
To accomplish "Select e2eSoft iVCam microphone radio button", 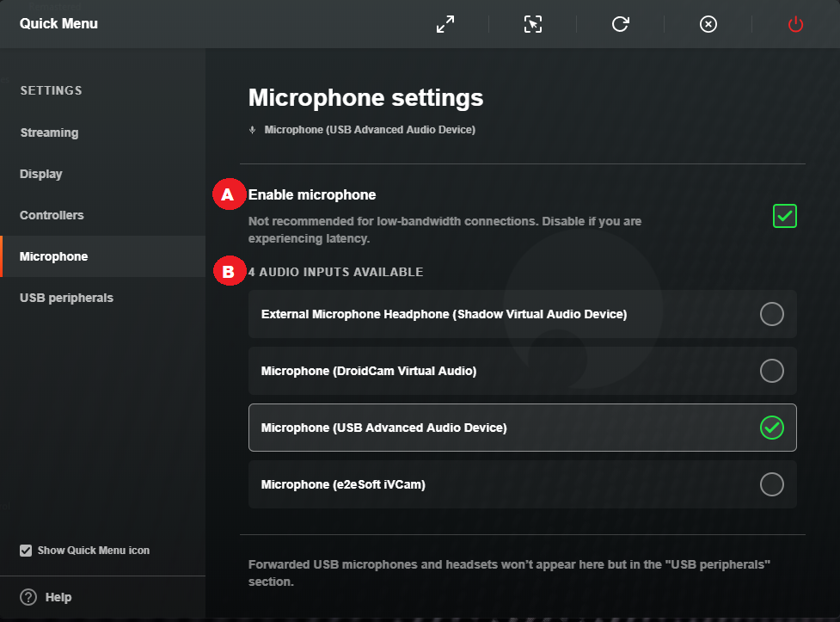I will tap(772, 484).
